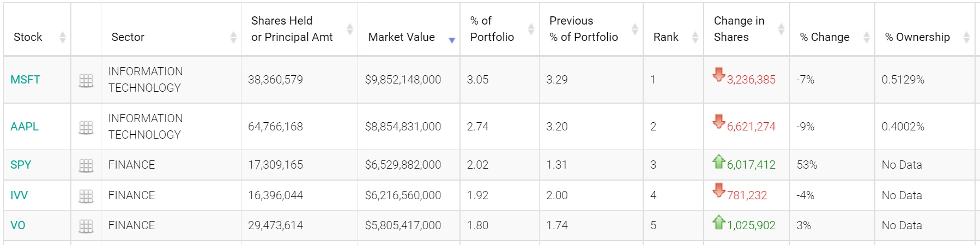Click the green up arrow in VO row
The width and height of the screenshot is (980, 245).
click(x=718, y=222)
